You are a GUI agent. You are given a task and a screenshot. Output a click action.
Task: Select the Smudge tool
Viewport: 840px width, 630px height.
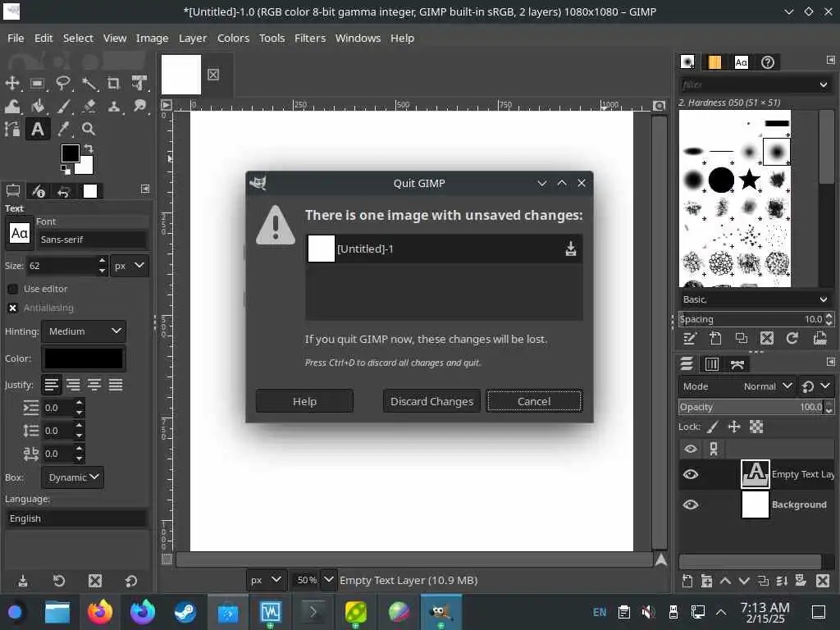[139, 106]
